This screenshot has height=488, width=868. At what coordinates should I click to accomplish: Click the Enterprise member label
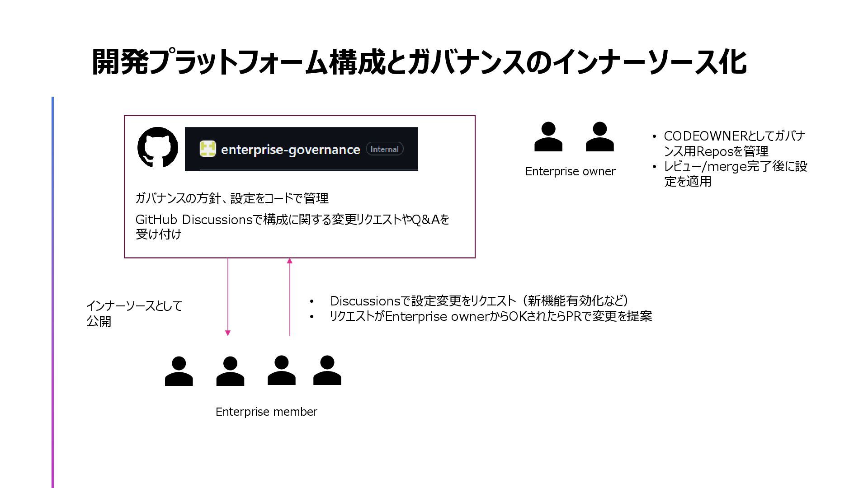pyautogui.click(x=266, y=412)
